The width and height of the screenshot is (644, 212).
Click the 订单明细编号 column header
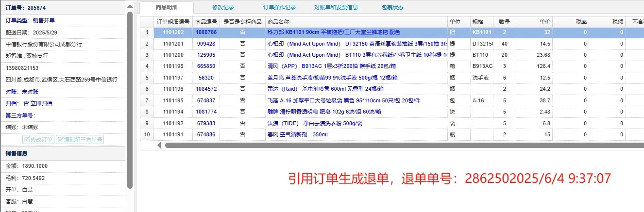[x=173, y=22]
